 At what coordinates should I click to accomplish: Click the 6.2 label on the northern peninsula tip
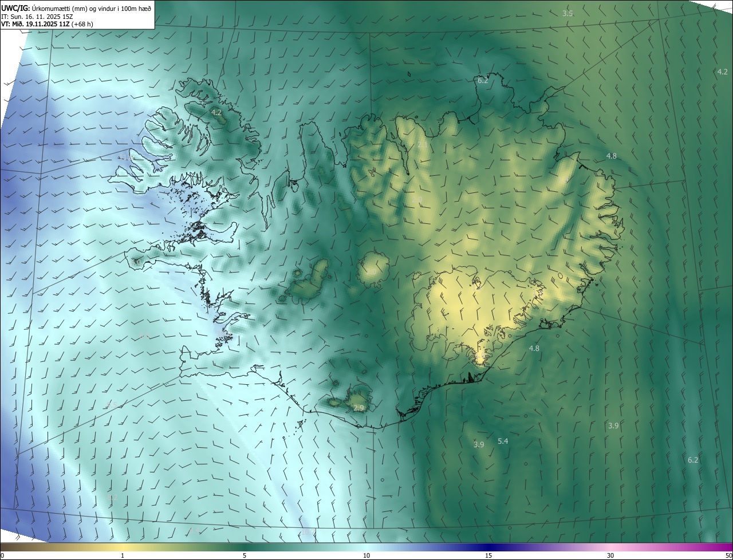[x=483, y=81]
